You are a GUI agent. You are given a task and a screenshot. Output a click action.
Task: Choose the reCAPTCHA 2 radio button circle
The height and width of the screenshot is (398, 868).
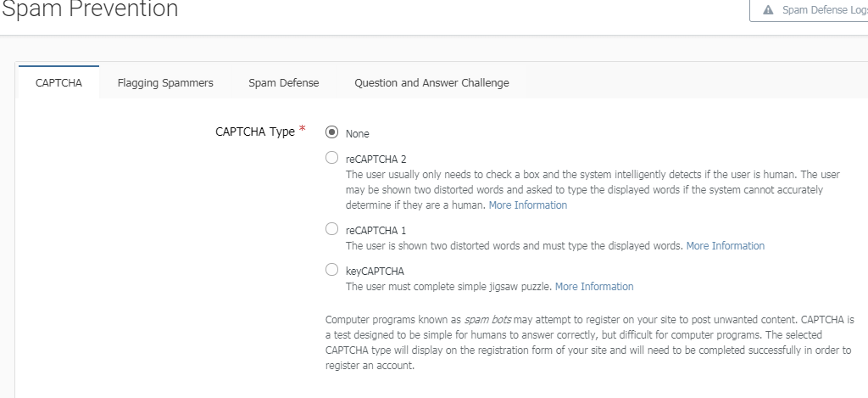[331, 158]
